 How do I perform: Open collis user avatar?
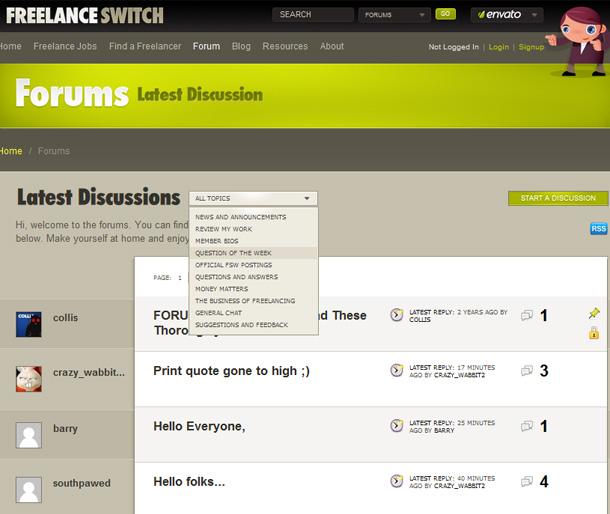coord(28,324)
